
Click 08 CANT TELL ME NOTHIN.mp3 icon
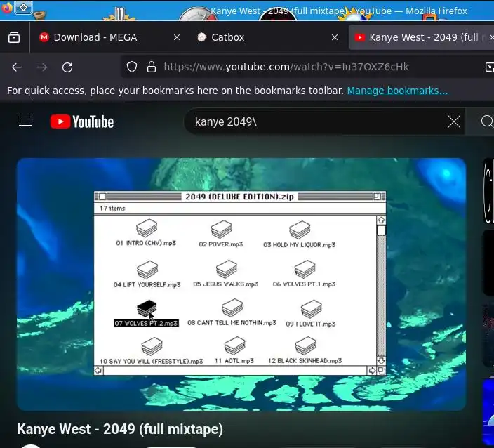232,308
